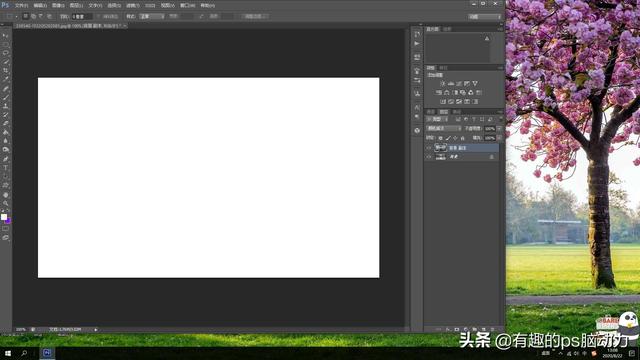Open the opacity slider arrow
Image resolution: width=640 pixels, height=360 pixels.
coord(499,129)
